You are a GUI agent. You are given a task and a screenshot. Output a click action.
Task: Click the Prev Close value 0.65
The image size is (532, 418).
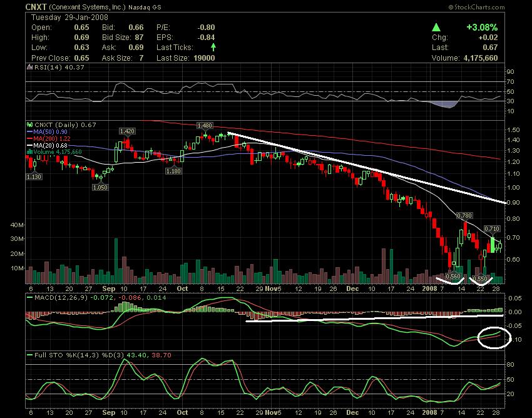pyautogui.click(x=81, y=58)
